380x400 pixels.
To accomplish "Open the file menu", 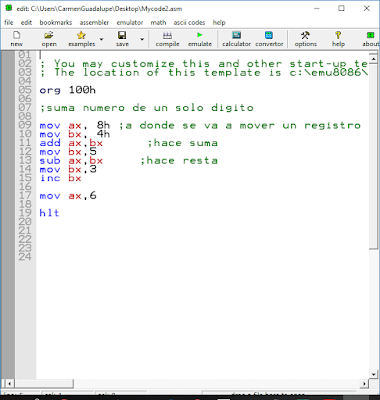I will click(x=9, y=23).
